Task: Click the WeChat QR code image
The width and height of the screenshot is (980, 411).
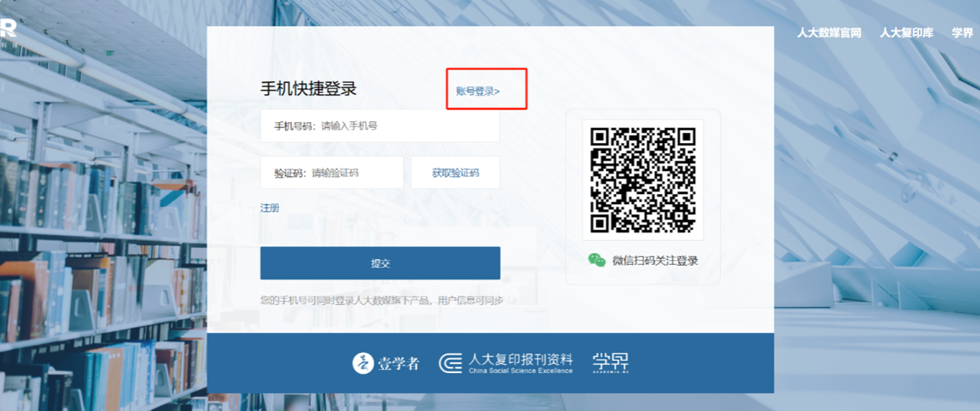Action: point(642,180)
